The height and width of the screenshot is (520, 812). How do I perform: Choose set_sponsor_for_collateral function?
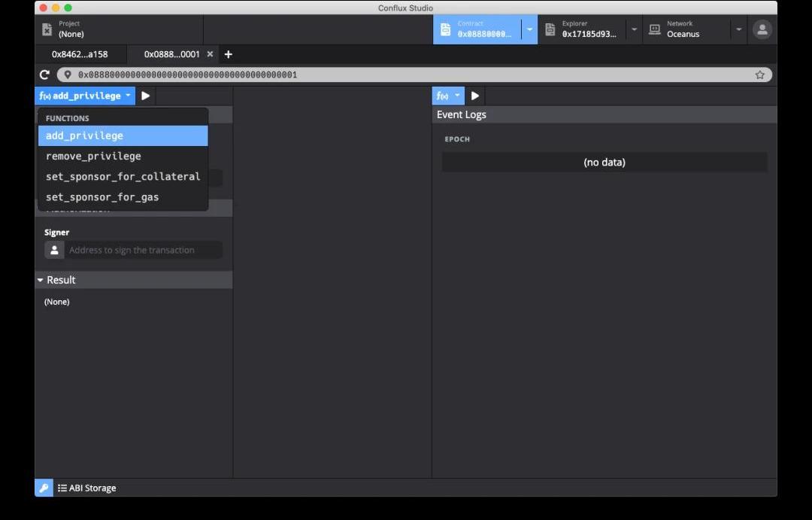(x=123, y=176)
